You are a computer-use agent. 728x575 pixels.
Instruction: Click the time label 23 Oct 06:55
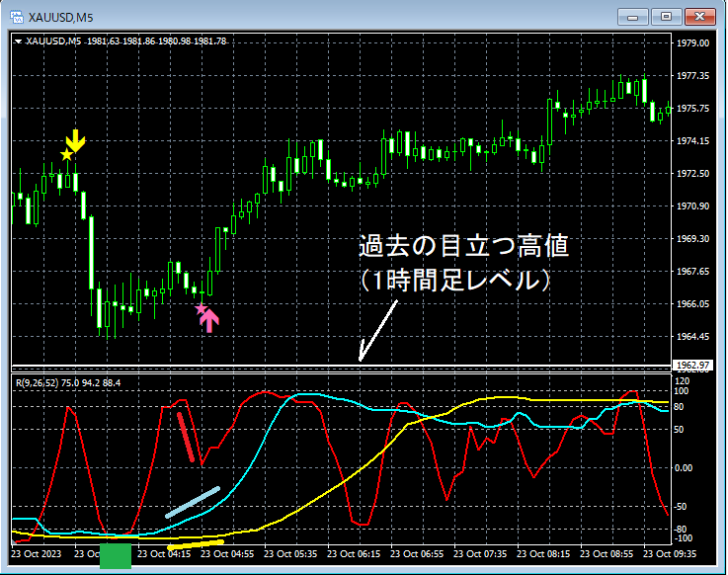click(x=417, y=553)
